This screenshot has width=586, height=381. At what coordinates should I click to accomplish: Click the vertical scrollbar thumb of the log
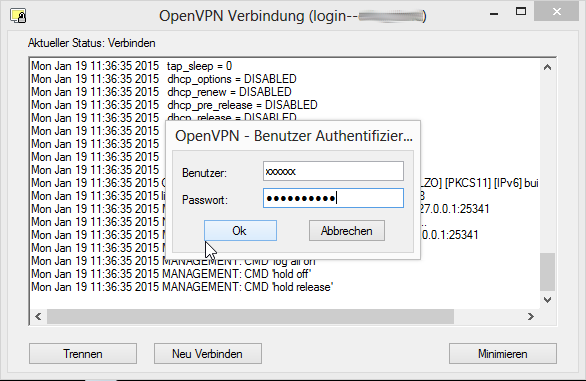pyautogui.click(x=548, y=272)
